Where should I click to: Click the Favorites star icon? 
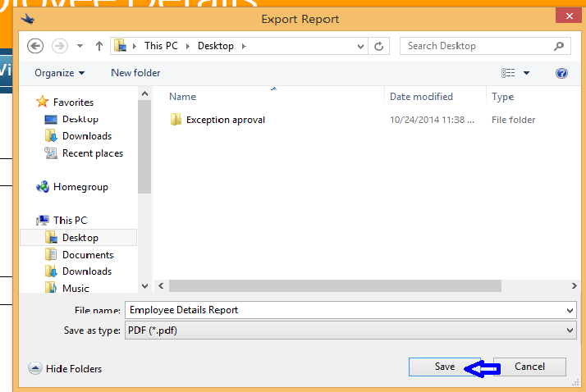click(42, 102)
